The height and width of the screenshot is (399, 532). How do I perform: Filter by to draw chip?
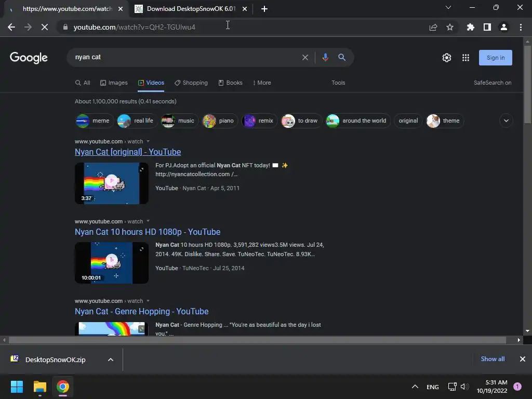301,121
